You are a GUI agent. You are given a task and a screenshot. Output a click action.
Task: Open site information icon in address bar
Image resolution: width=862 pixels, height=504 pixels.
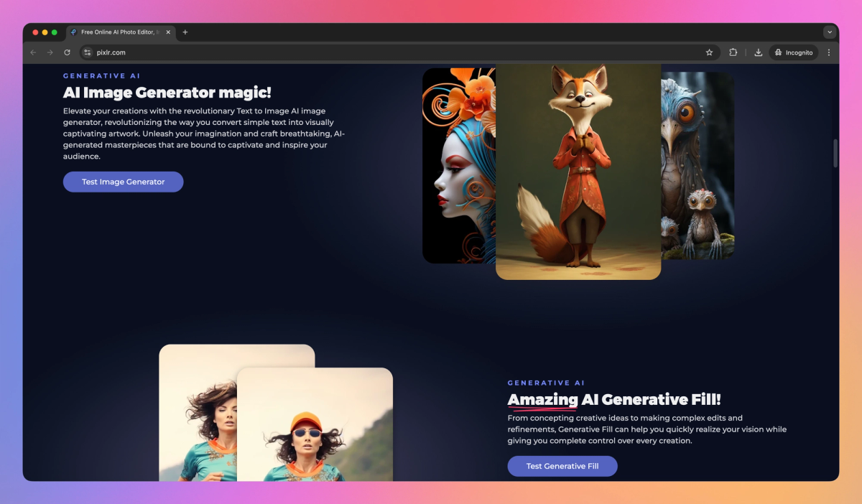87,52
